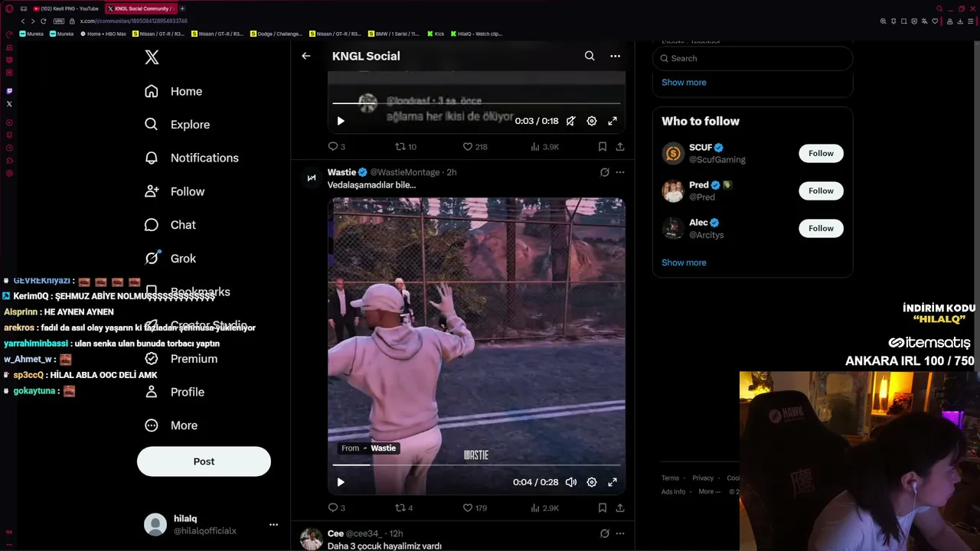980x551 pixels.
Task: Click Grok icon on Cee's post
Action: tap(604, 533)
